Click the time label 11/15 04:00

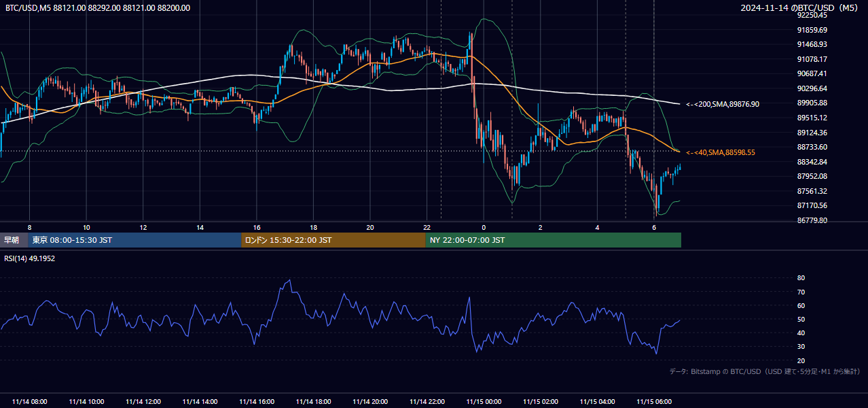(x=598, y=401)
